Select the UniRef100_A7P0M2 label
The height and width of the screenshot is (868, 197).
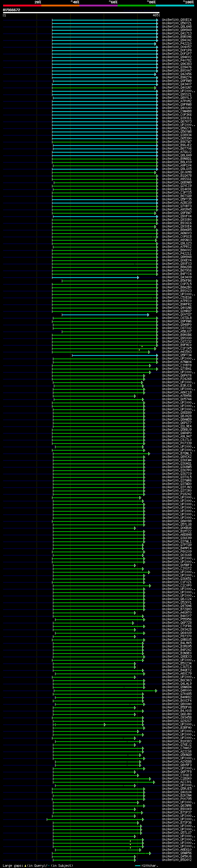(x=176, y=101)
